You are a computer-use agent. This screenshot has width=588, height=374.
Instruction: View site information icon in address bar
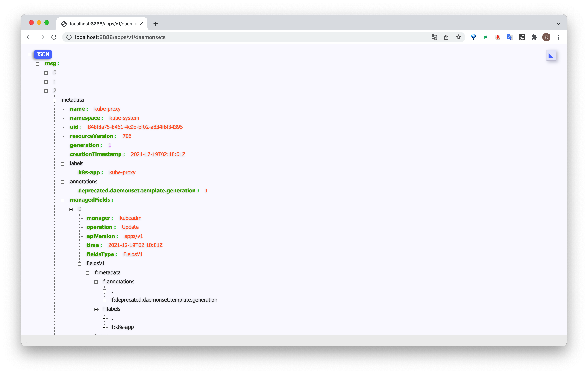69,37
